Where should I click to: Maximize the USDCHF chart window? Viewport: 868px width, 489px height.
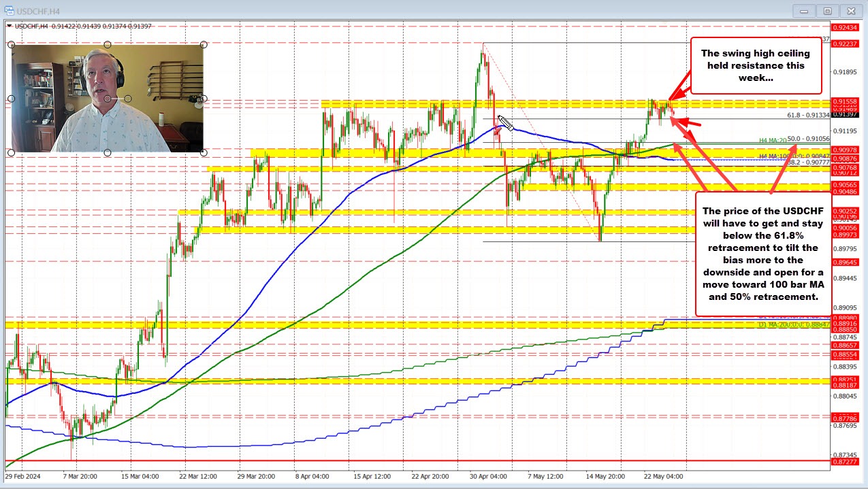pos(827,10)
